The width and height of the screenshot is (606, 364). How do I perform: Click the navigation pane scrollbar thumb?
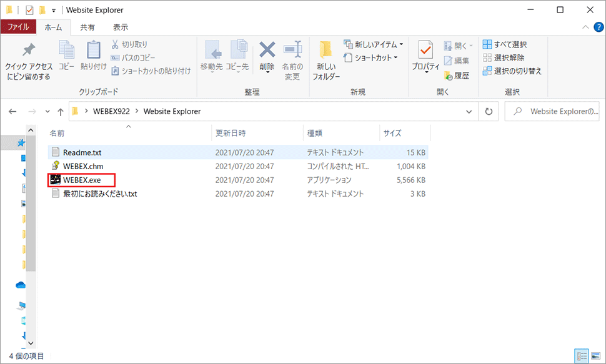click(x=31, y=204)
